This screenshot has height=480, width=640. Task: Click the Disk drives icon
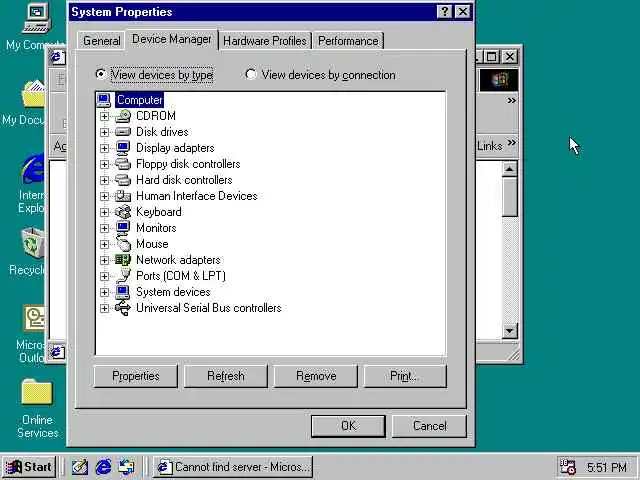click(x=123, y=132)
